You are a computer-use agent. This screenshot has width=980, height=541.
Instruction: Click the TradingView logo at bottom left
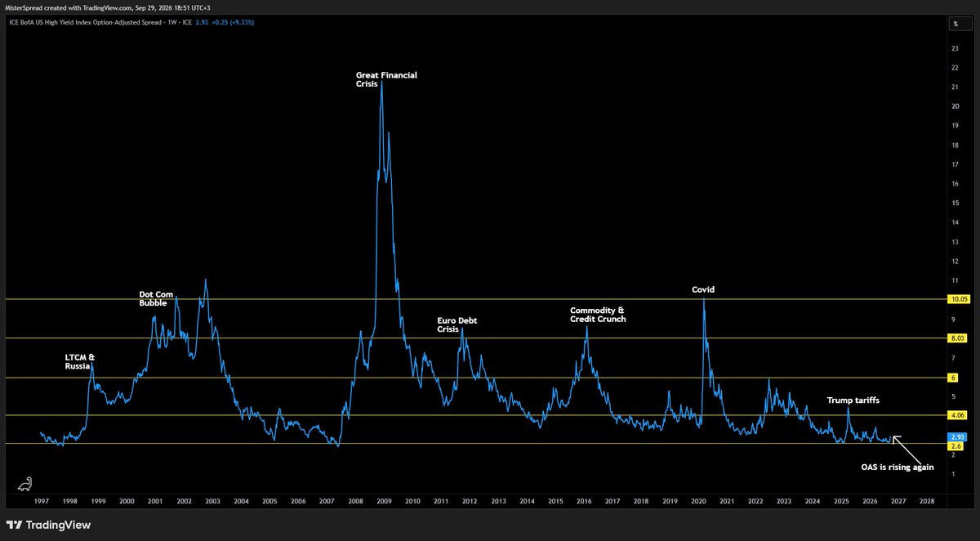click(49, 525)
